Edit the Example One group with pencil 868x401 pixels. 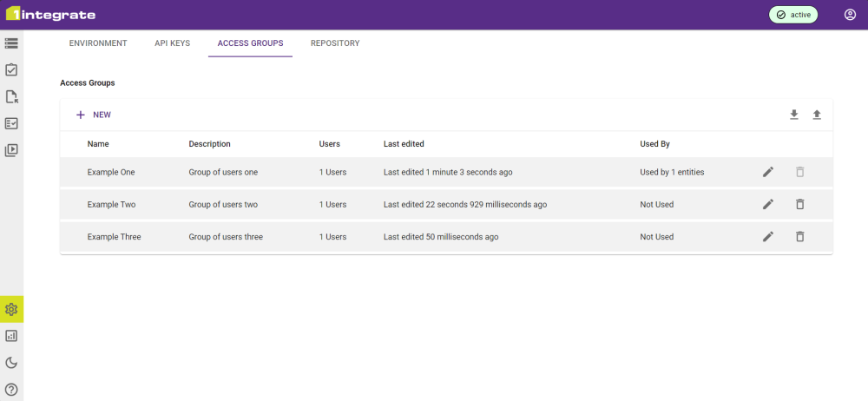coord(767,172)
